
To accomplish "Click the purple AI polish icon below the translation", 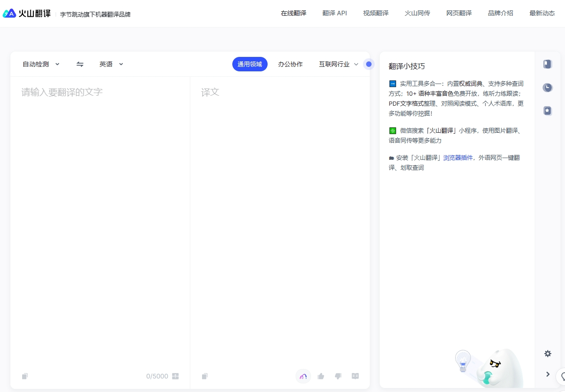I will [303, 376].
